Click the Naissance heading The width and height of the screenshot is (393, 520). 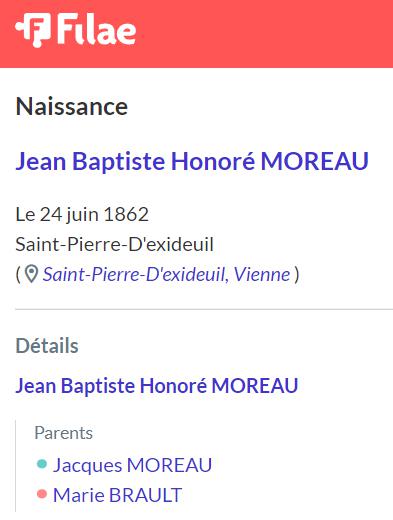coord(72,107)
